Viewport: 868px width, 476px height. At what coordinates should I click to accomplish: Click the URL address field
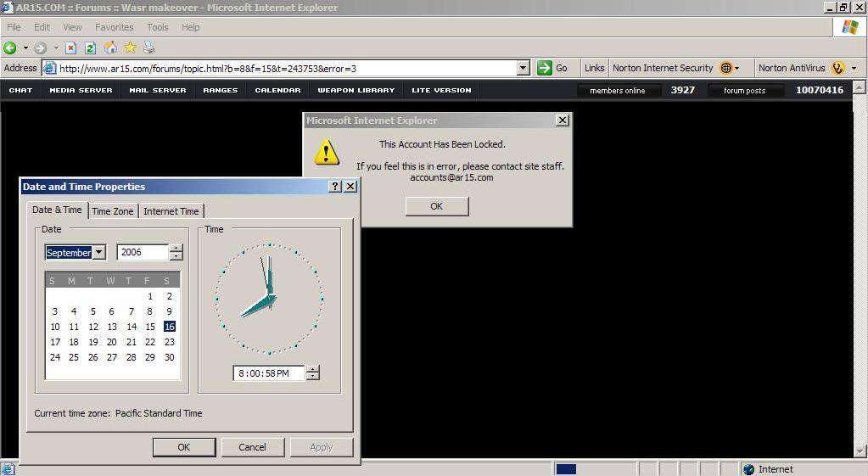tap(287, 68)
